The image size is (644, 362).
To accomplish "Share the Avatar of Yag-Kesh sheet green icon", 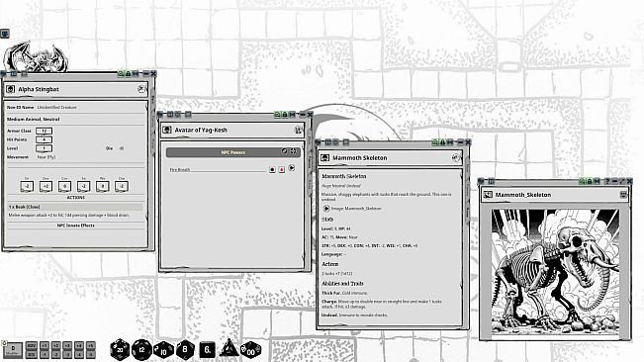I will coord(277,115).
